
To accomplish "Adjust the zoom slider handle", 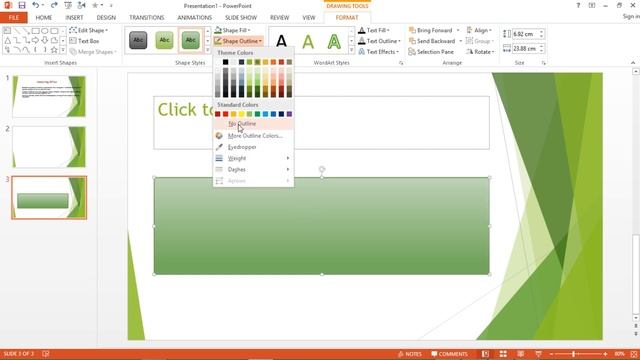I will 574,354.
